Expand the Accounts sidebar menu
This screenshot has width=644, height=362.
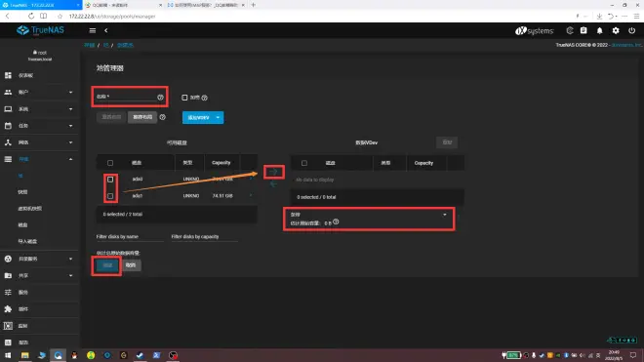pos(39,93)
